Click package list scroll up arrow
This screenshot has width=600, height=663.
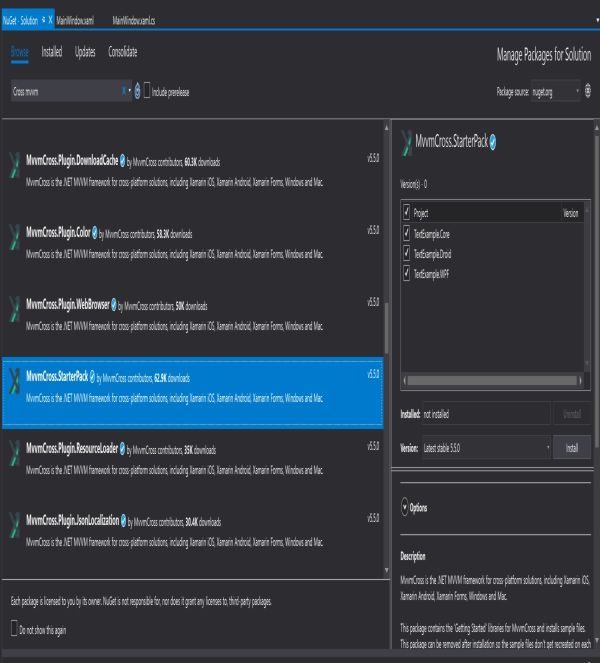coord(386,126)
